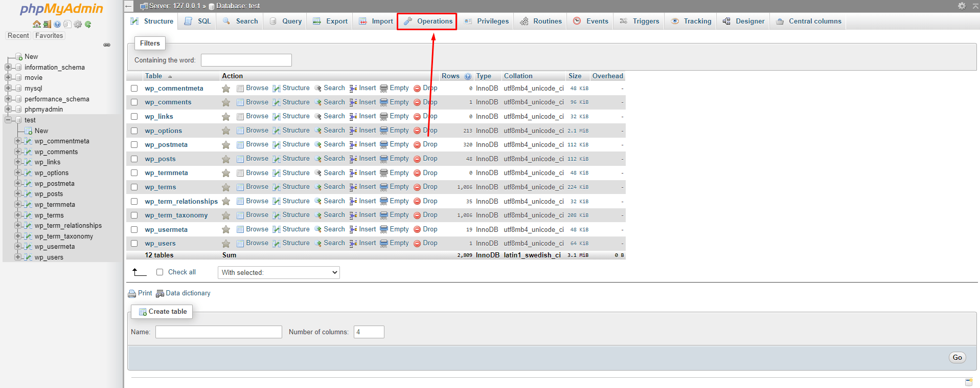This screenshot has height=388, width=980.
Task: Open page settings gear at top right
Action: [x=962, y=6]
